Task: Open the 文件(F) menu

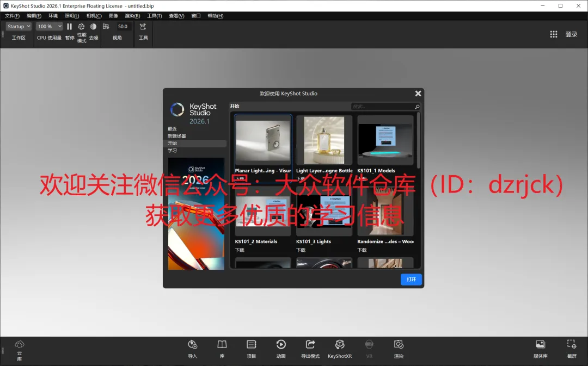Action: coord(12,16)
